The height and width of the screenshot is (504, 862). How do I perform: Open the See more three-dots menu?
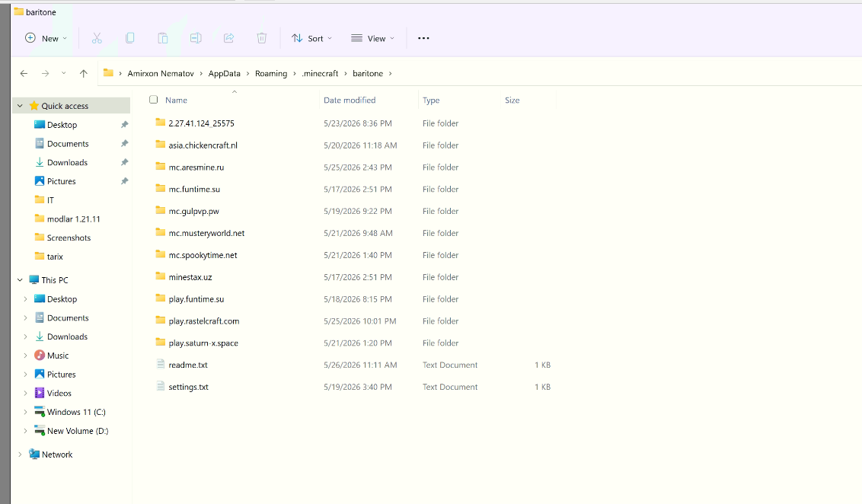(423, 38)
